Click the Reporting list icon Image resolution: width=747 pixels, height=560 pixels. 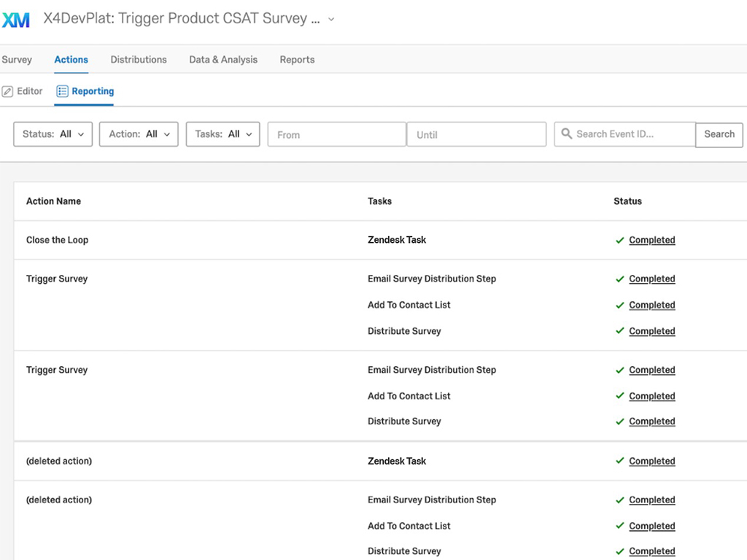61,91
